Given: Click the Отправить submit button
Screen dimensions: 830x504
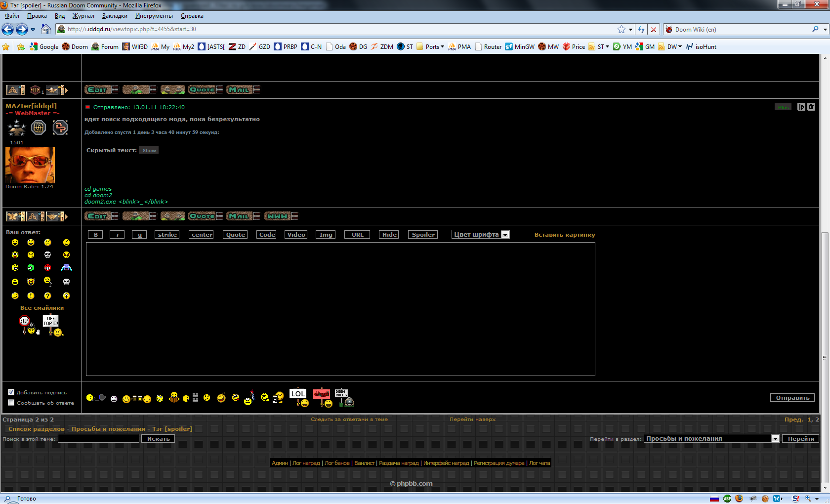Looking at the screenshot, I should click(x=792, y=398).
